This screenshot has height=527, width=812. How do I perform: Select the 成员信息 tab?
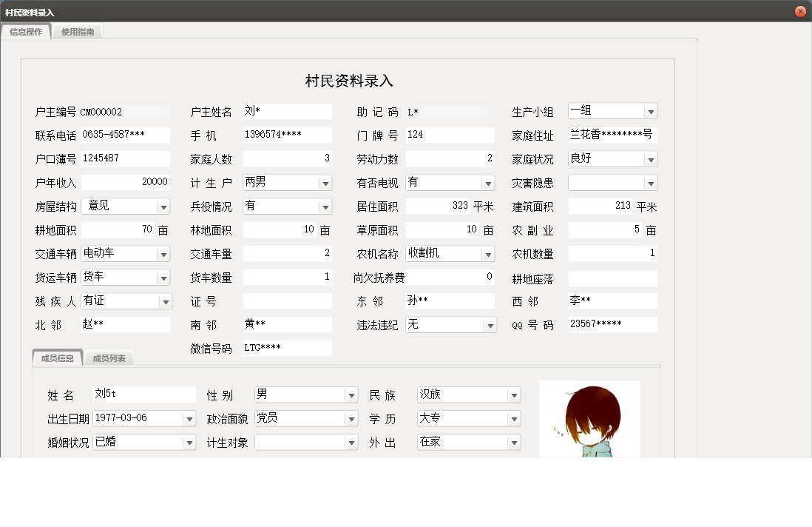tap(58, 358)
